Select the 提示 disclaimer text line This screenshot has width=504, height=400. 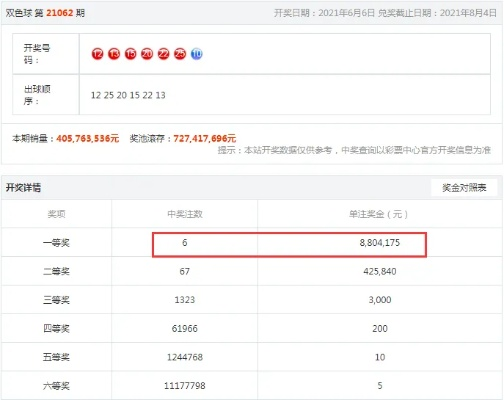pyautogui.click(x=354, y=150)
